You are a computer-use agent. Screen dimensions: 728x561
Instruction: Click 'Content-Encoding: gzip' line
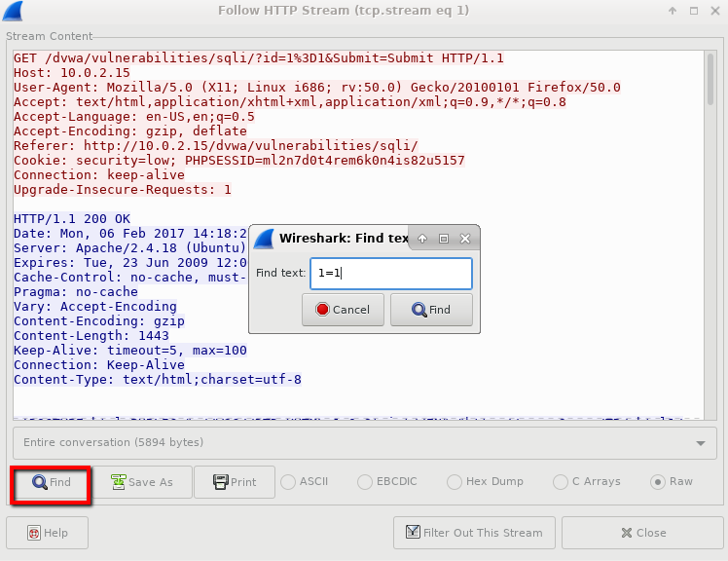[99, 321]
